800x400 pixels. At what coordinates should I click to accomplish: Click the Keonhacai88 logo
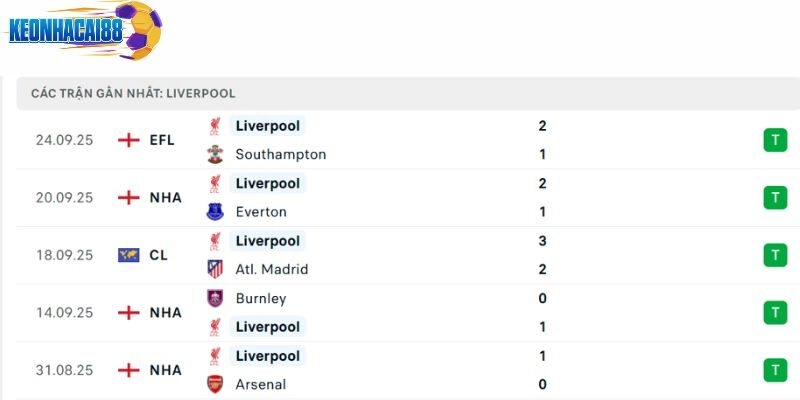click(x=85, y=30)
